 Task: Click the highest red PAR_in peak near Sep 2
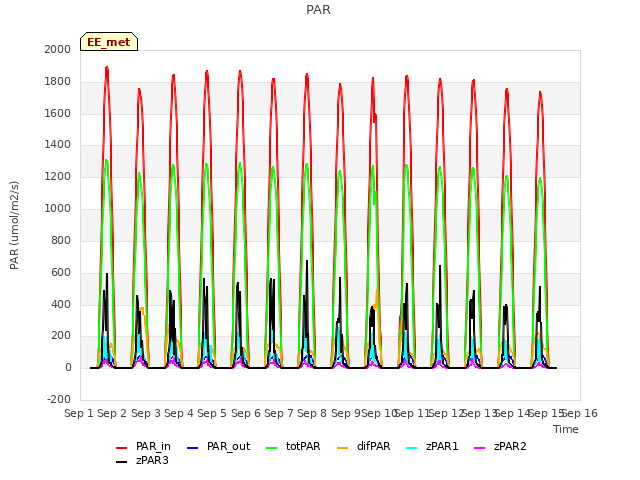107,67
